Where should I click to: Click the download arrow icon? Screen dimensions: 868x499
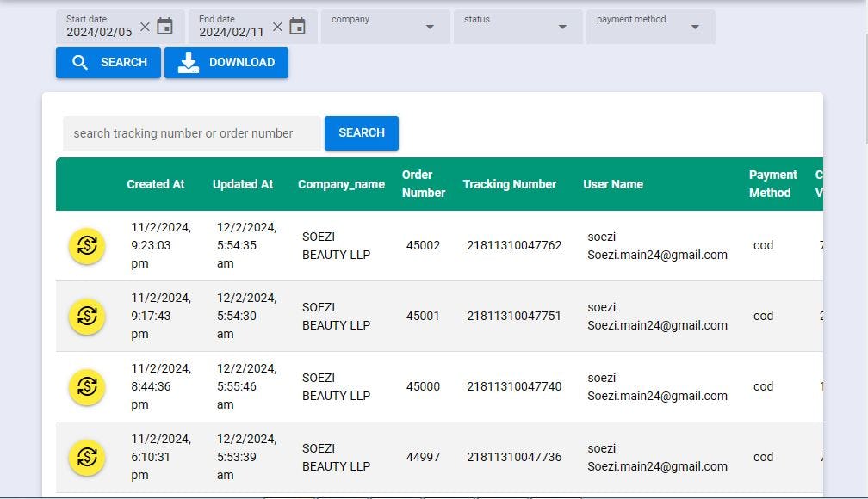189,61
